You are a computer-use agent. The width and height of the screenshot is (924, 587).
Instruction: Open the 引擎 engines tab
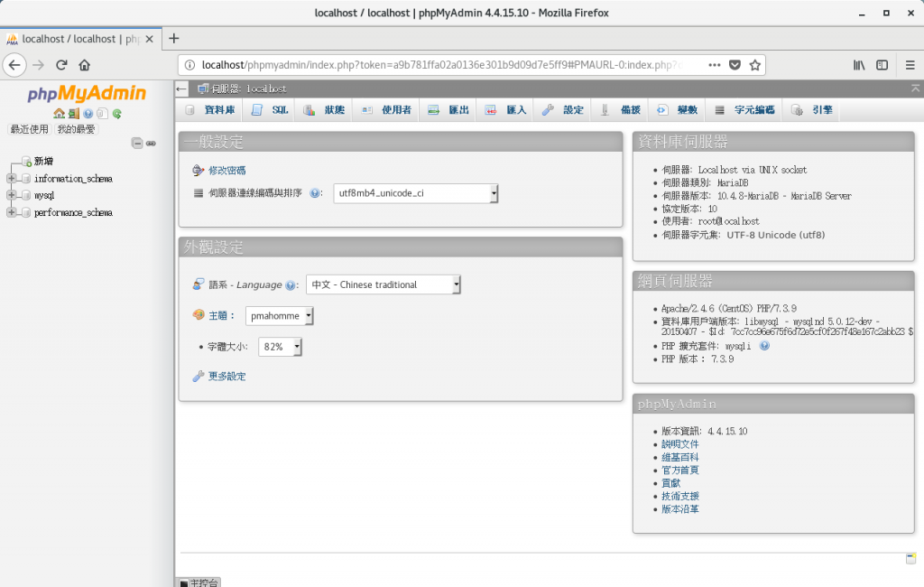coord(813,110)
